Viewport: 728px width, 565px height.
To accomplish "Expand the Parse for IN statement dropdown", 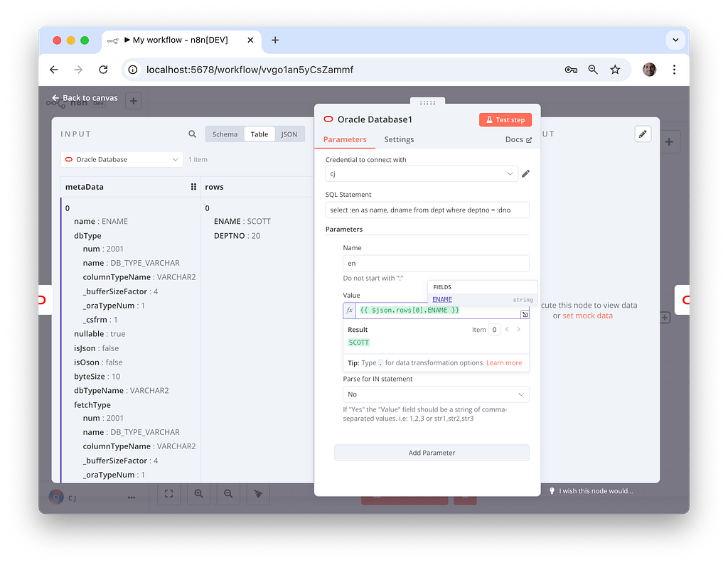I will coord(436,394).
